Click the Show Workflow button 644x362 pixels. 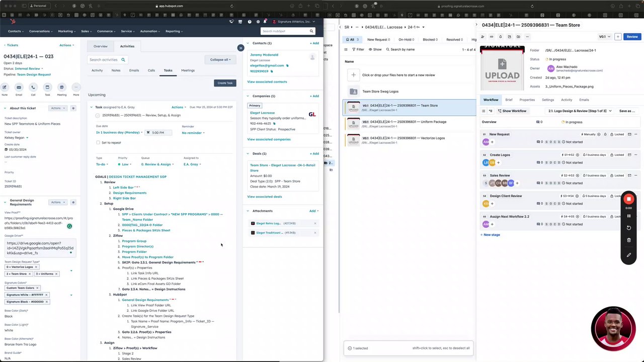tap(512, 111)
